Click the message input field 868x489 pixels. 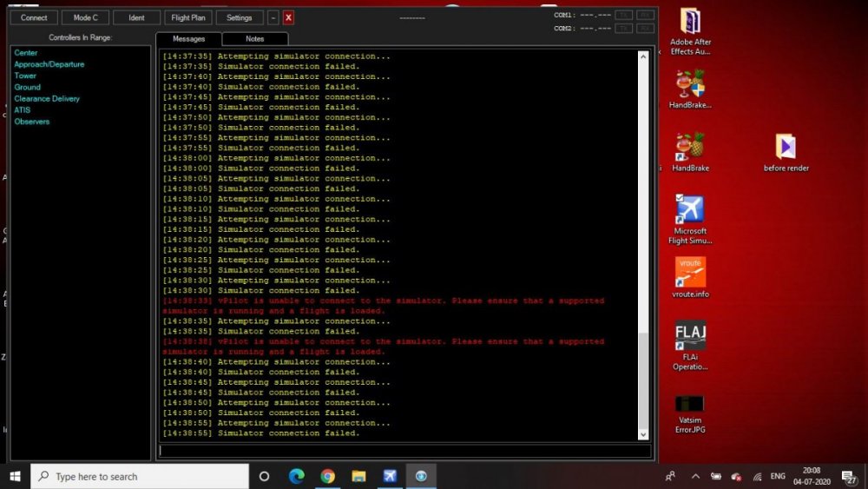[x=404, y=451]
